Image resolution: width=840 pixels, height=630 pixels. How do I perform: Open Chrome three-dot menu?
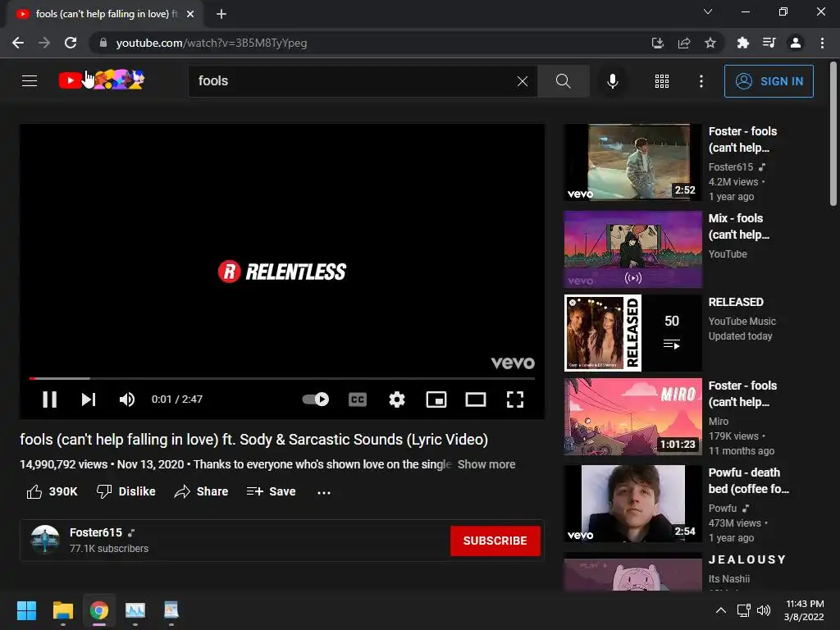pyautogui.click(x=822, y=43)
